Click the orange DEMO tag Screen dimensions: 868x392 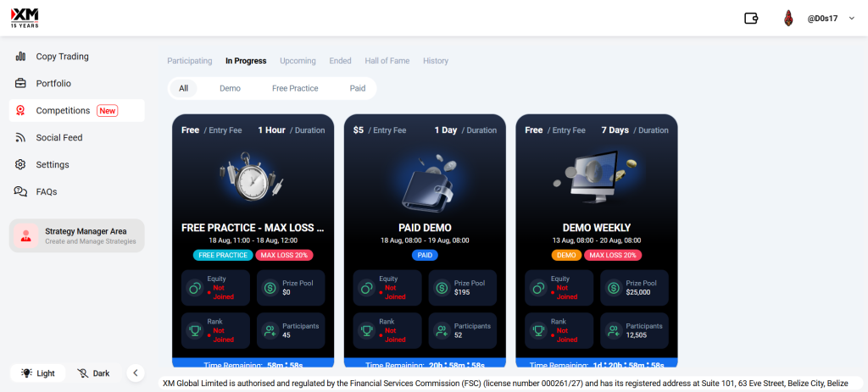tap(566, 256)
